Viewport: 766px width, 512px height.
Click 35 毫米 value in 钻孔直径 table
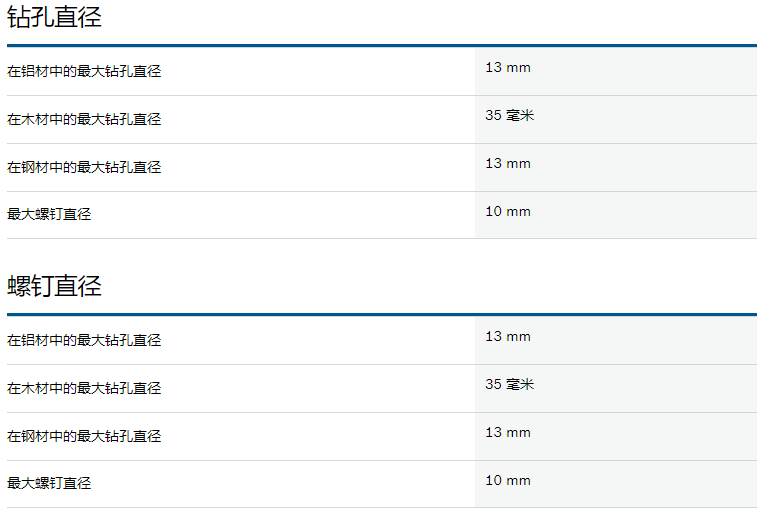pos(510,115)
